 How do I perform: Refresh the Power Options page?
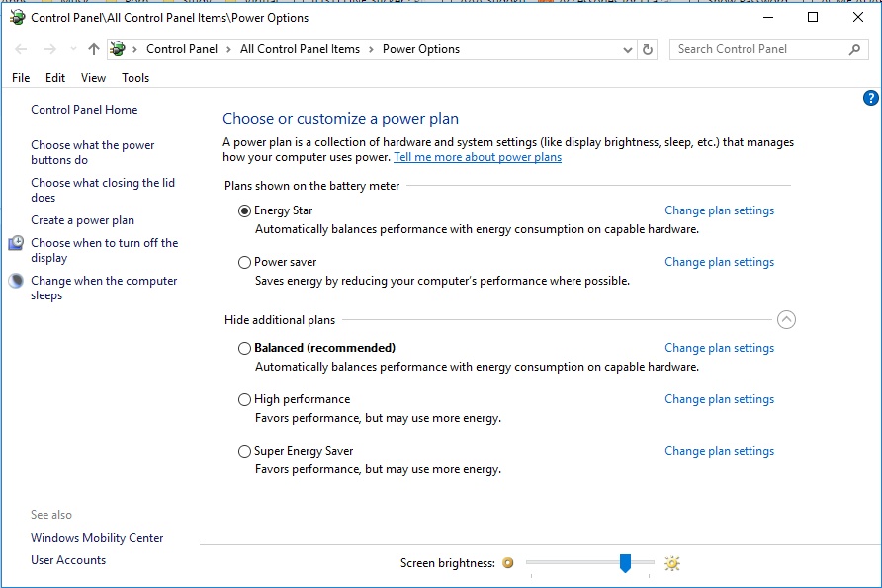(x=648, y=49)
